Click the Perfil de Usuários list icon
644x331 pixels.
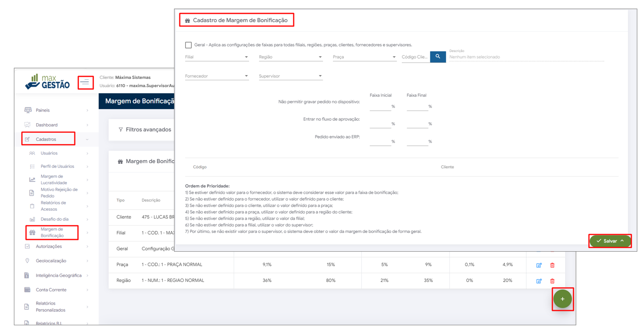[32, 166]
